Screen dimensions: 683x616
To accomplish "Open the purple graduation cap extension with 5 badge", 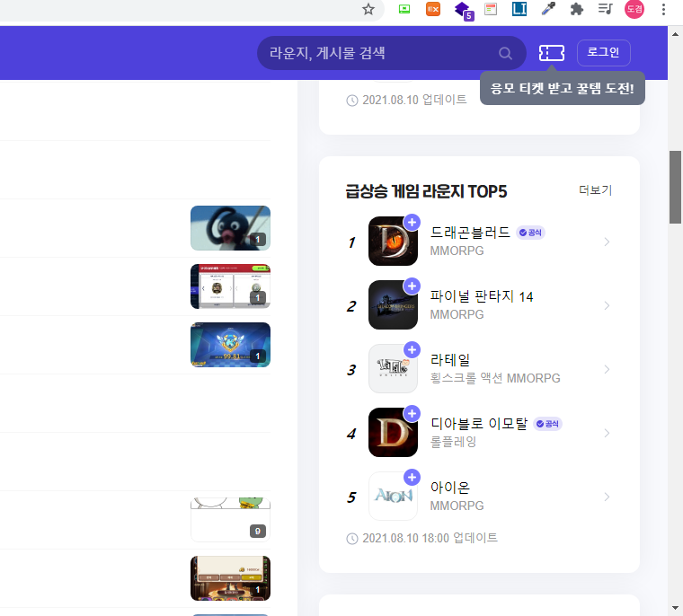I will pyautogui.click(x=464, y=11).
